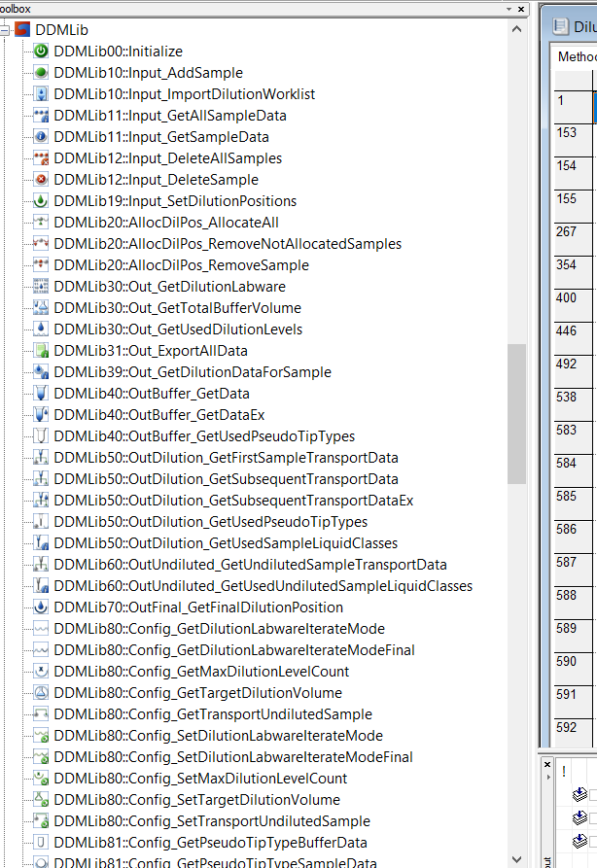Open the Toolbox panel options dropdown arrow
This screenshot has height=868, width=597.
click(x=510, y=9)
